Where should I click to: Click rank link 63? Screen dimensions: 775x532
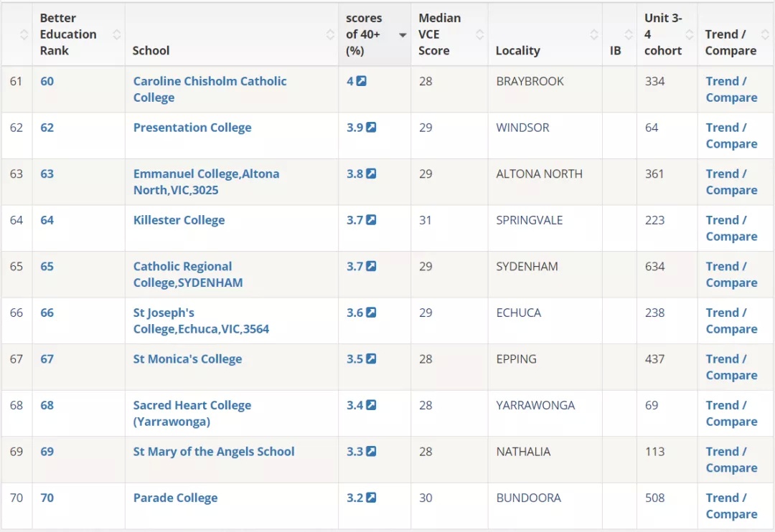tap(47, 174)
